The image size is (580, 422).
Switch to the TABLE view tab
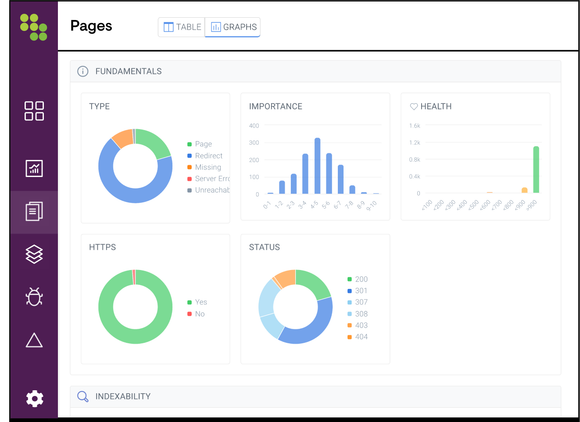pos(182,27)
